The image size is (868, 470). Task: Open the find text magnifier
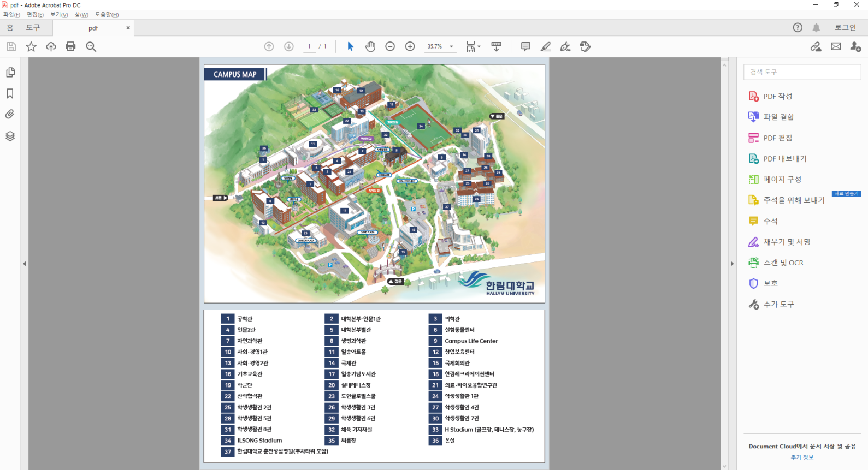click(91, 47)
